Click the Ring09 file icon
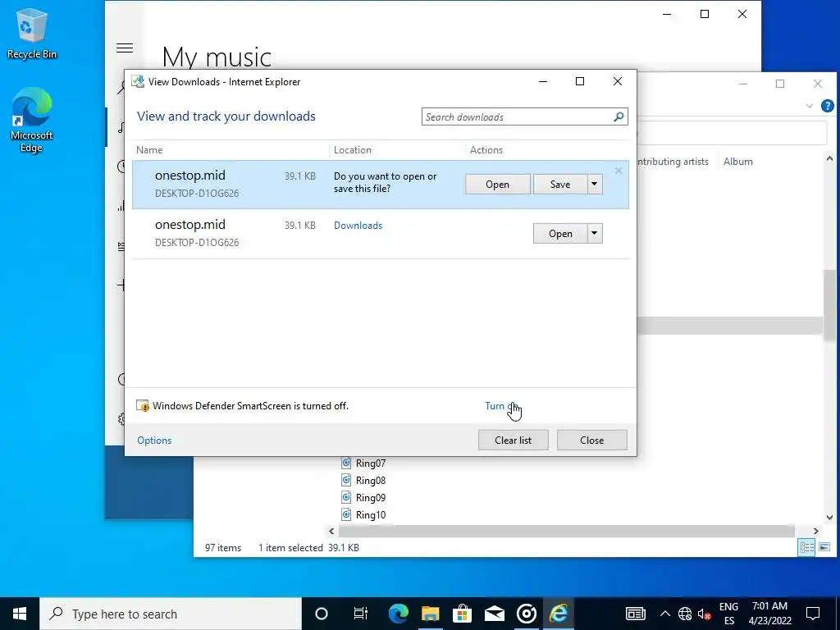840x630 pixels. (x=346, y=497)
